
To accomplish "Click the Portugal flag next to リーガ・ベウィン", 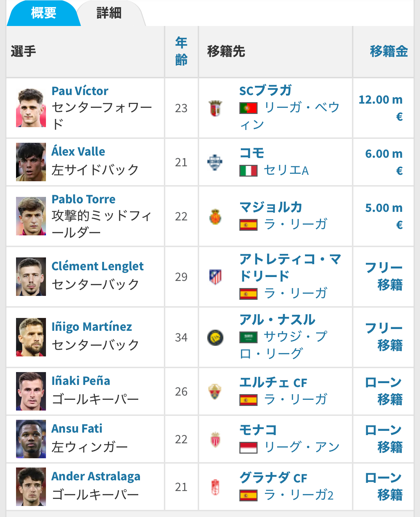I will tap(248, 108).
